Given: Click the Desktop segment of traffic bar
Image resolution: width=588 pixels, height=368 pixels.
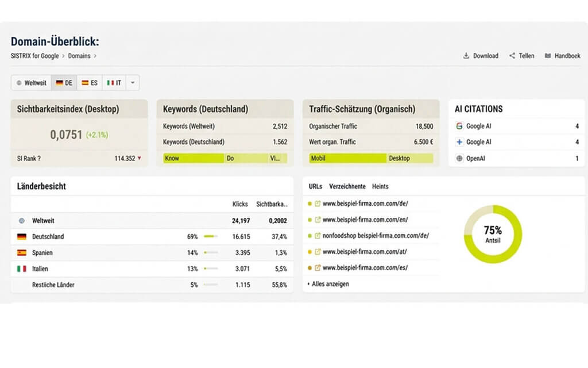Looking at the screenshot, I should point(410,158).
